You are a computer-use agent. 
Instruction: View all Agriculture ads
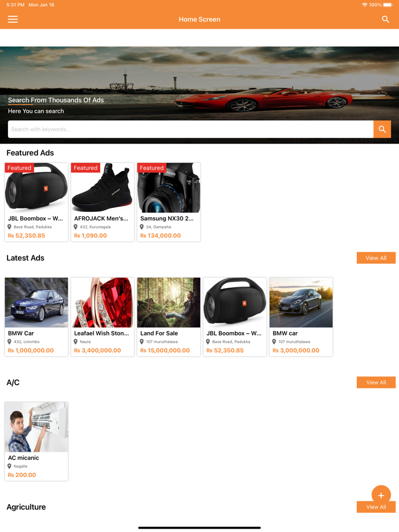(x=376, y=507)
